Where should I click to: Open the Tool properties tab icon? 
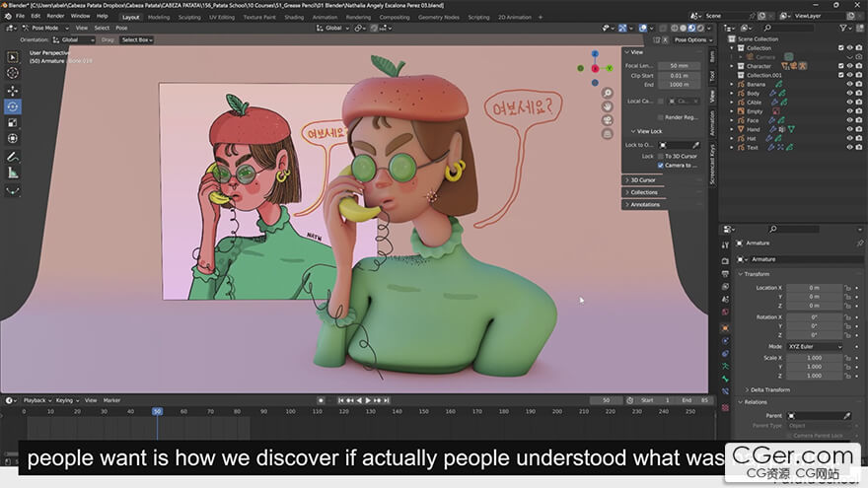tap(725, 245)
